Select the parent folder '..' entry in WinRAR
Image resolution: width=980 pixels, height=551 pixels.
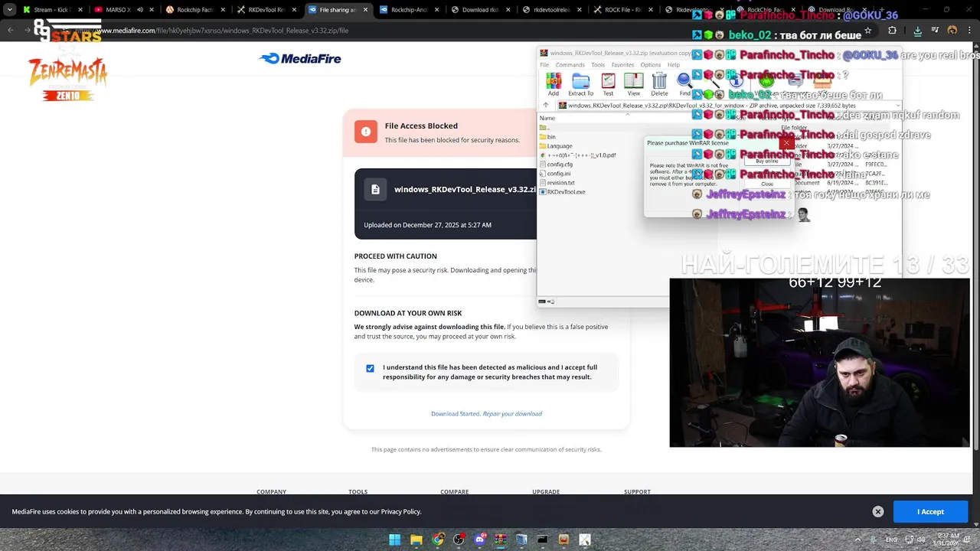point(544,127)
